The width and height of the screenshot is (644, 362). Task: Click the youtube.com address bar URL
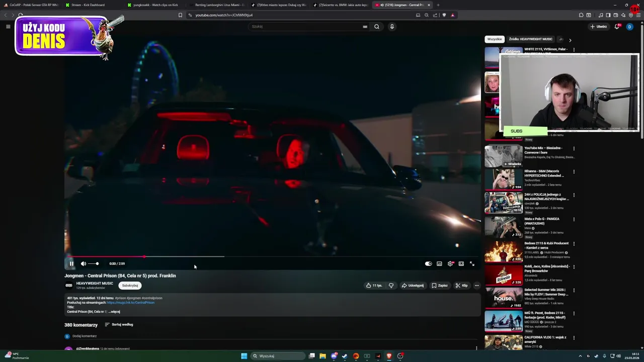coord(224,15)
